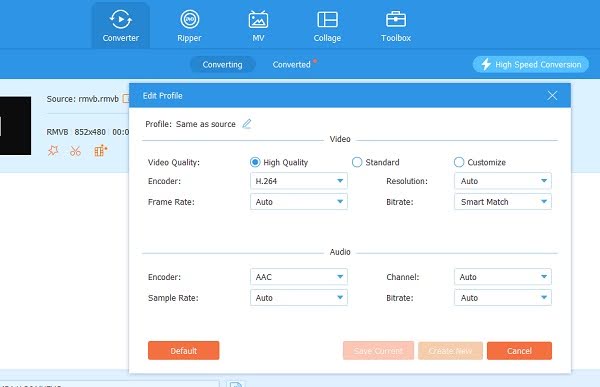Toggle High Speed Conversion
Image resolution: width=600 pixels, height=387 pixels.
[x=530, y=64]
